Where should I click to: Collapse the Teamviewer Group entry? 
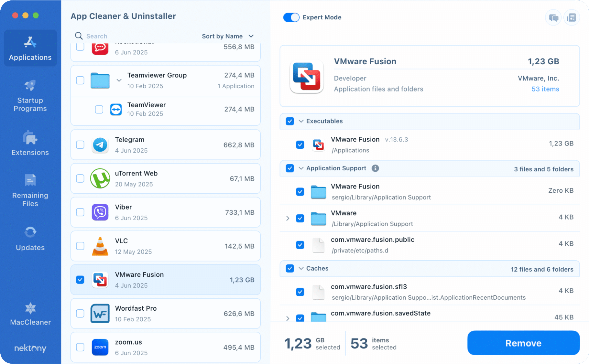click(119, 80)
